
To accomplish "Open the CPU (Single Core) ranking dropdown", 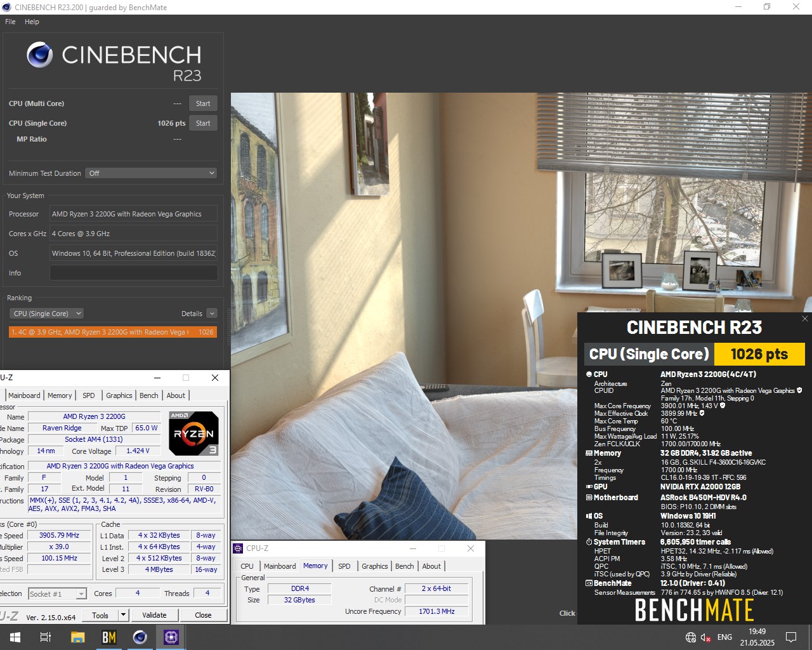I will coord(46,314).
